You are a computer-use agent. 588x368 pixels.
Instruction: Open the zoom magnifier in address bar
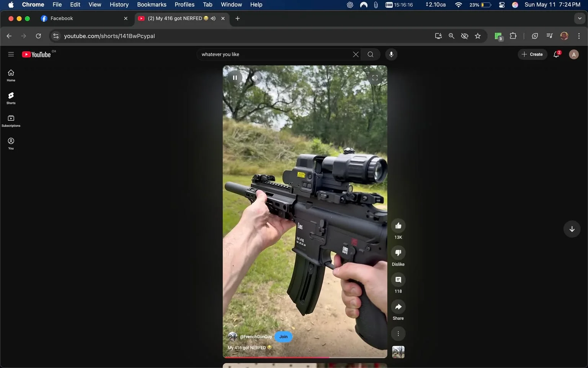pyautogui.click(x=451, y=36)
